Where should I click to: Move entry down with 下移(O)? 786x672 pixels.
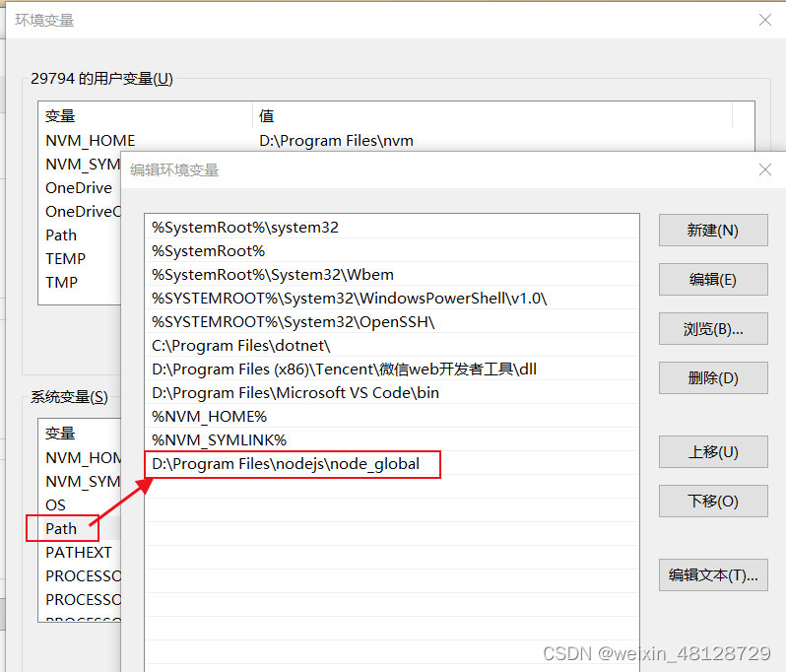[713, 501]
